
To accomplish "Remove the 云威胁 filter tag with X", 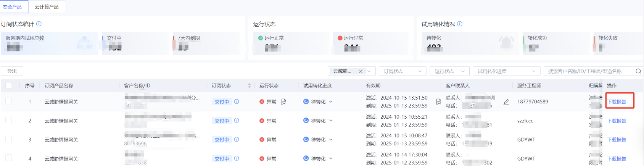I will 361,71.
